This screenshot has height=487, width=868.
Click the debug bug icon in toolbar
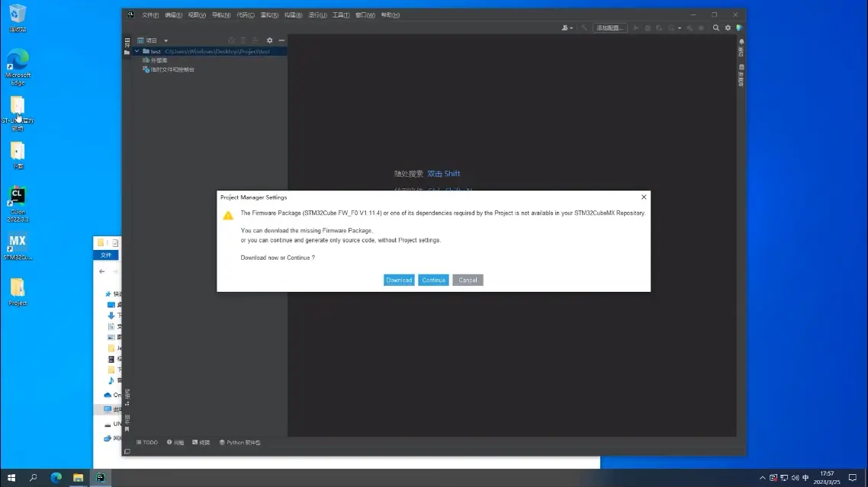point(647,27)
